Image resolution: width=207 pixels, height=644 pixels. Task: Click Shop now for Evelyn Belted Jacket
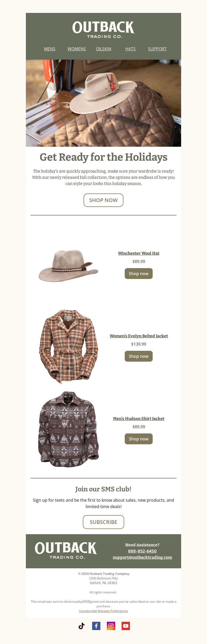click(139, 356)
